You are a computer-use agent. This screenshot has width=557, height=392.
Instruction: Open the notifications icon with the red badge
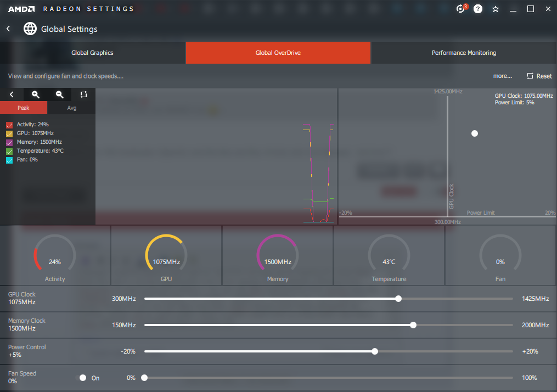[462, 9]
